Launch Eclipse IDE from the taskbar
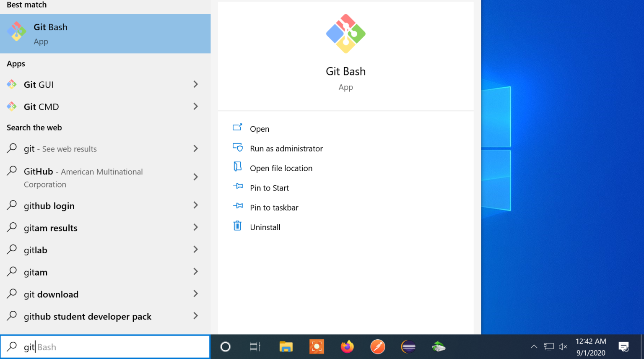644x359 pixels. pos(408,347)
